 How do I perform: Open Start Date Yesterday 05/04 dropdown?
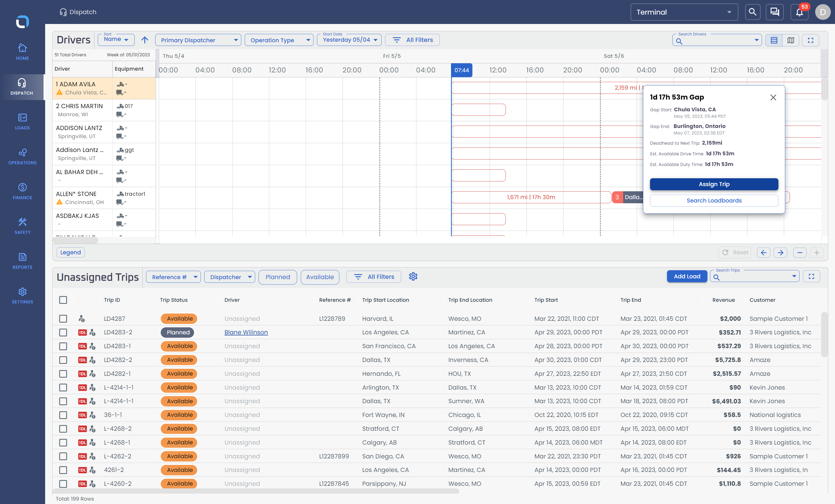349,40
